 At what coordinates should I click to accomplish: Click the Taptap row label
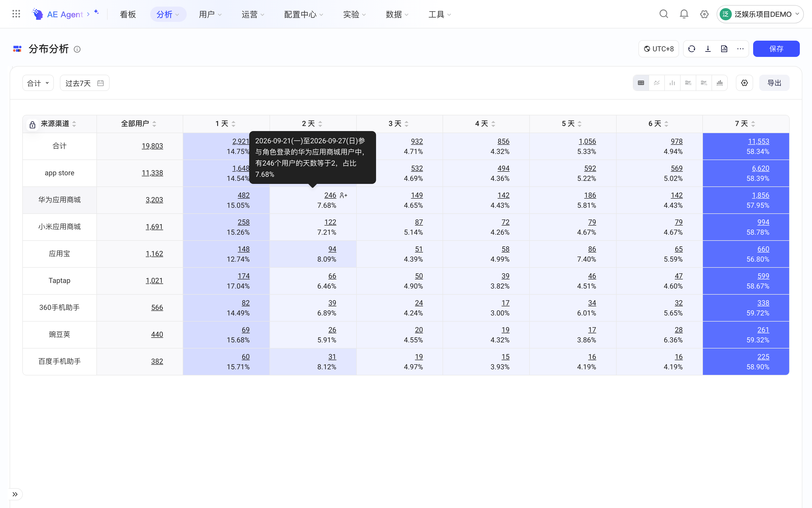click(x=59, y=280)
